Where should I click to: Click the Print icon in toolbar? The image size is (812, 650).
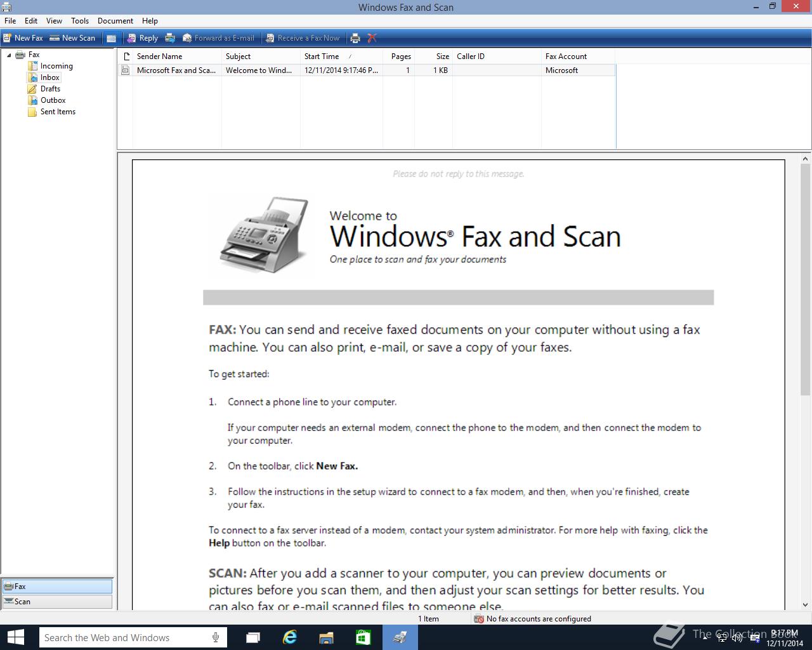[355, 38]
